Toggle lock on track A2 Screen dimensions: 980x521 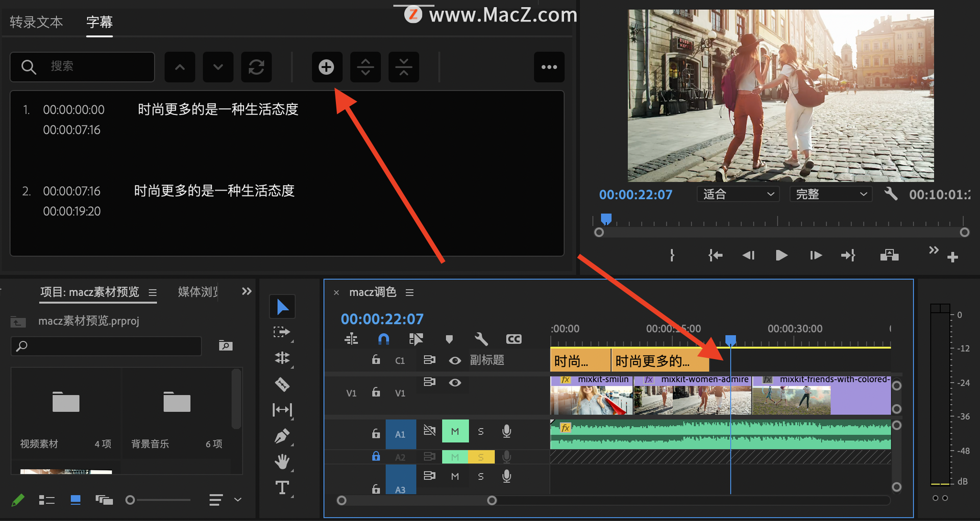pyautogui.click(x=376, y=456)
